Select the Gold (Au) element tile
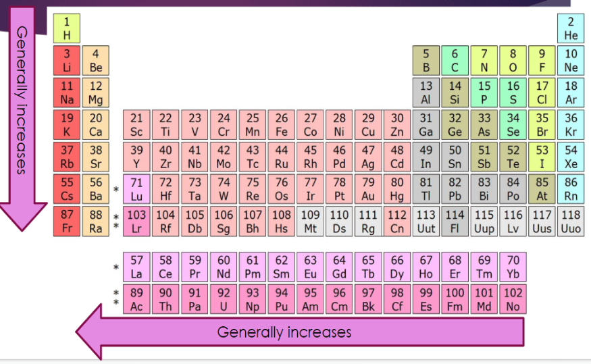Screen dimensions: 591x364 coord(369,189)
